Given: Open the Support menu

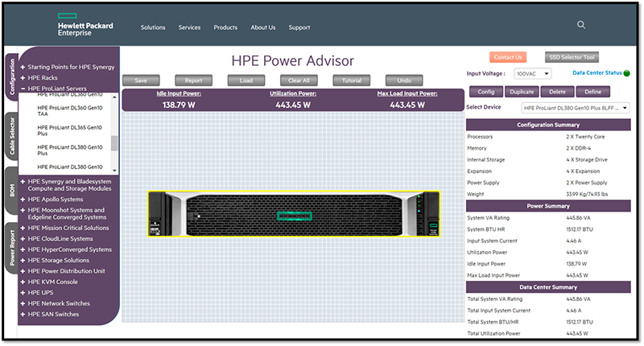Looking at the screenshot, I should (x=299, y=27).
